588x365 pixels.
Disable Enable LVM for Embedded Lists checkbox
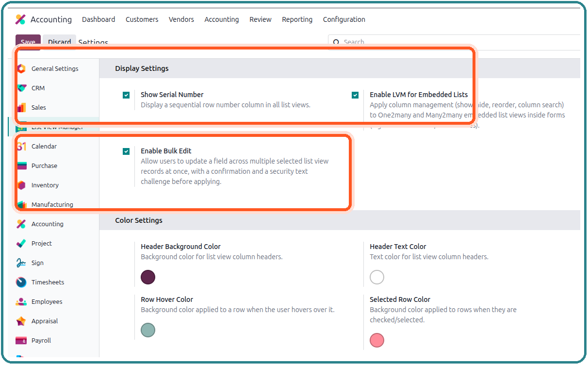click(x=355, y=95)
